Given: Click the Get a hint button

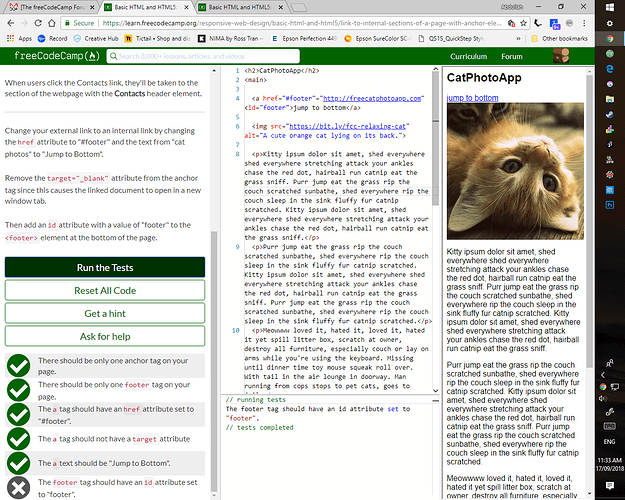Looking at the screenshot, I should pyautogui.click(x=105, y=313).
